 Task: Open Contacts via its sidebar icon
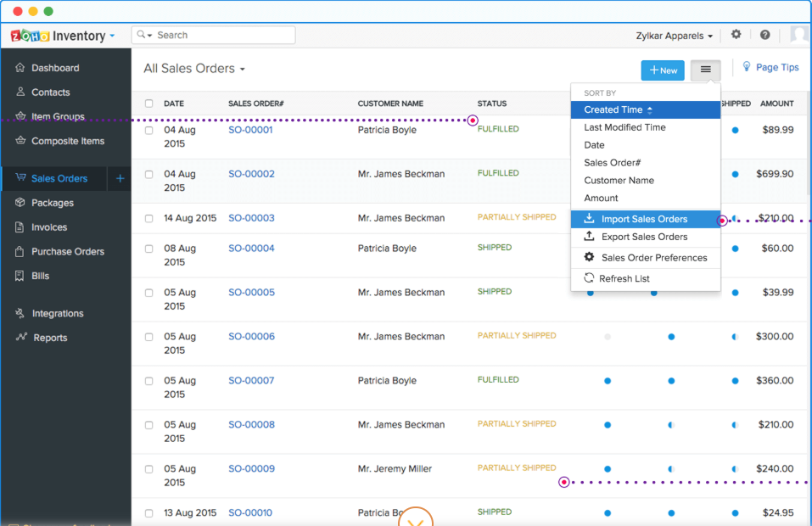[x=20, y=92]
